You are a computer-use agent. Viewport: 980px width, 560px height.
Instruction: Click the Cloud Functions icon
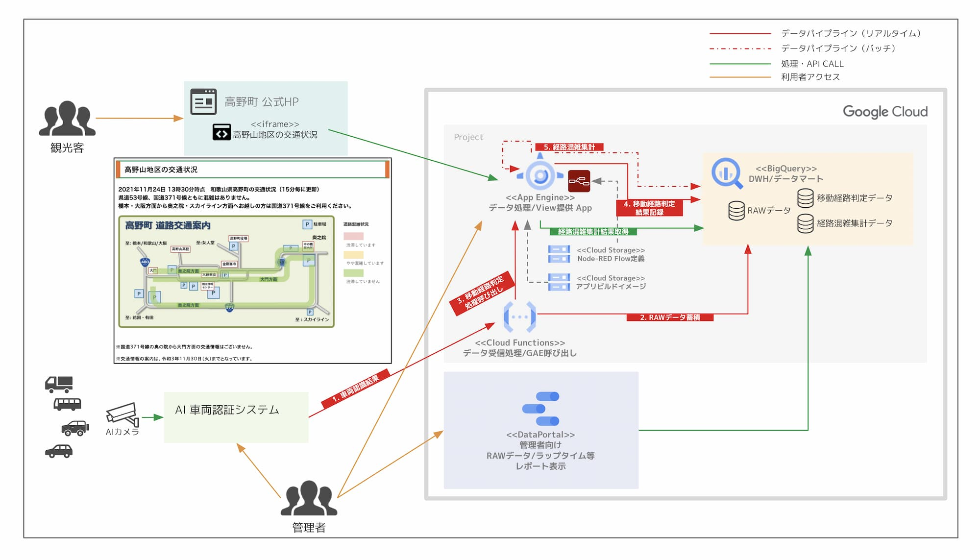pos(520,317)
